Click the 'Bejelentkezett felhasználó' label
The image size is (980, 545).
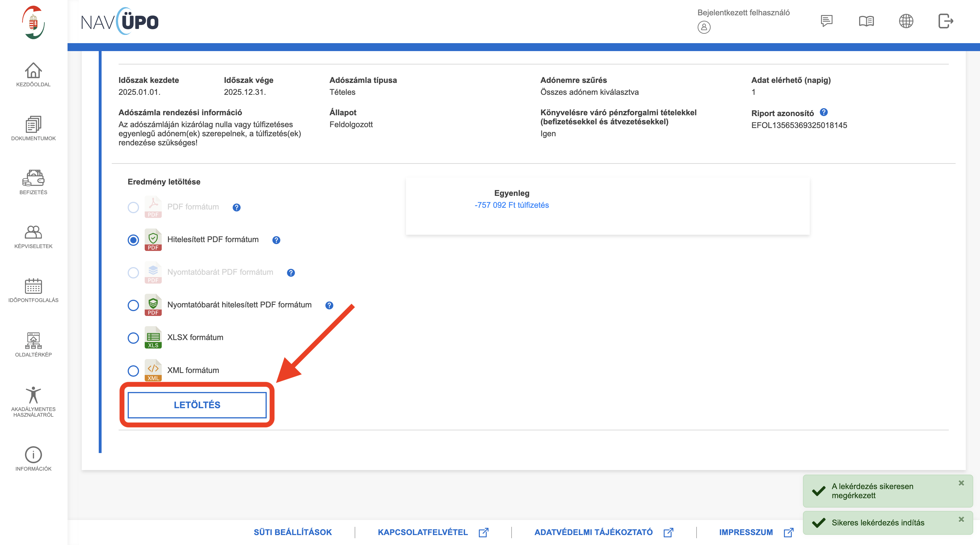(743, 12)
